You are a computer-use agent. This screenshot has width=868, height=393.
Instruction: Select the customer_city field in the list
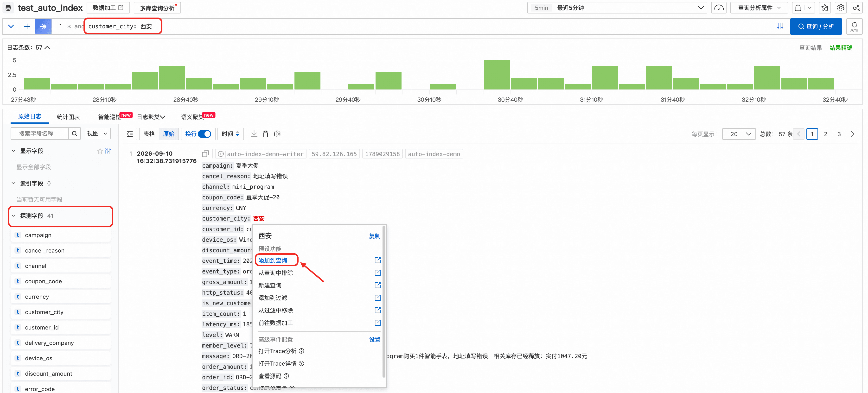(61, 312)
